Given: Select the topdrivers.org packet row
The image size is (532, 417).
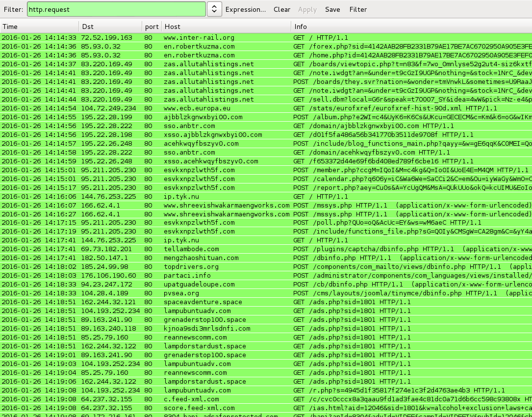Looking at the screenshot, I should point(191,267).
